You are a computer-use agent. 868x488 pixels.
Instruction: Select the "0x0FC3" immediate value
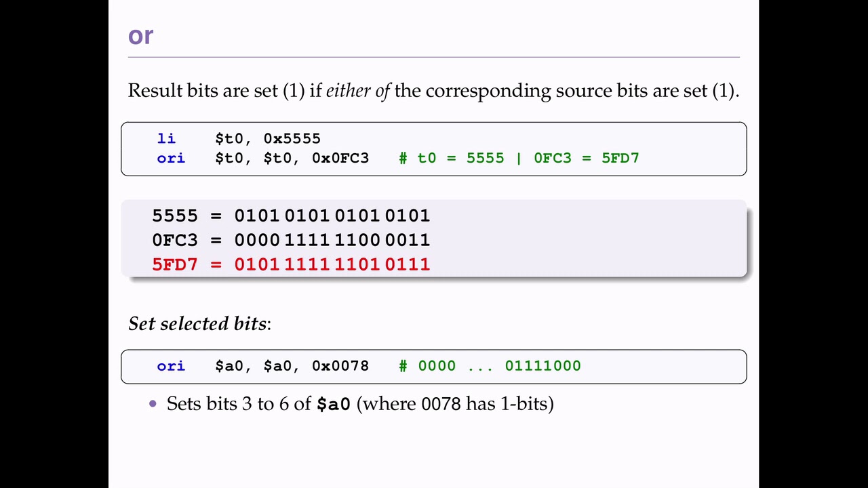tap(340, 159)
